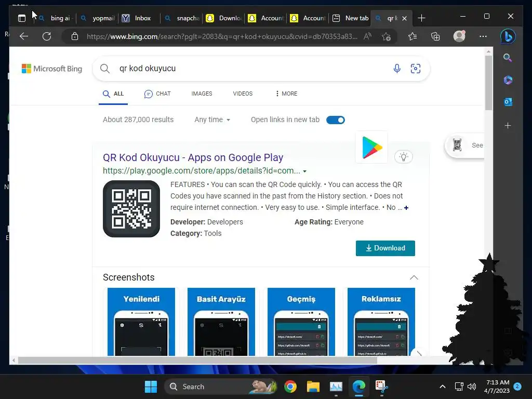Open Read aloud in the address bar

(x=367, y=36)
